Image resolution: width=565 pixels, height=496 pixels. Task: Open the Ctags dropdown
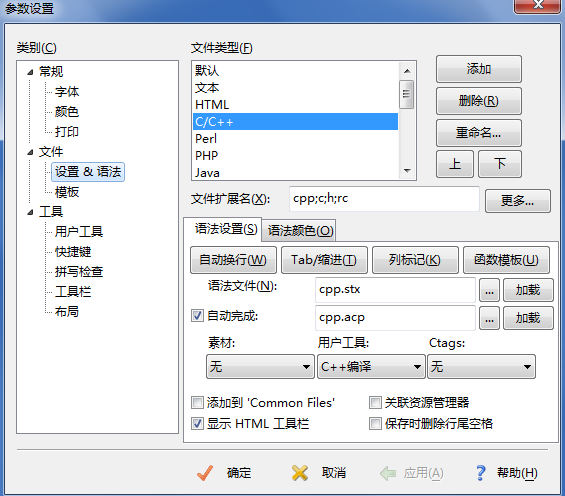click(481, 367)
